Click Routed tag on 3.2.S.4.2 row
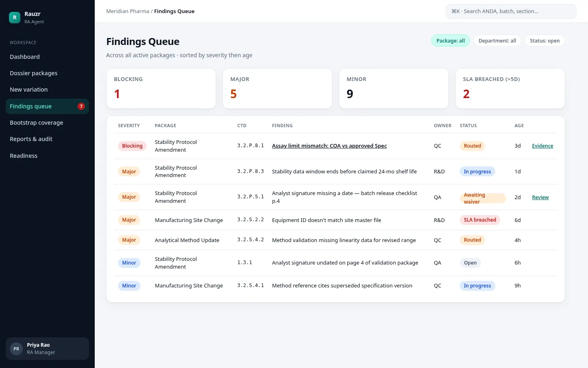Viewport: 588px width, 368px height. [472, 240]
